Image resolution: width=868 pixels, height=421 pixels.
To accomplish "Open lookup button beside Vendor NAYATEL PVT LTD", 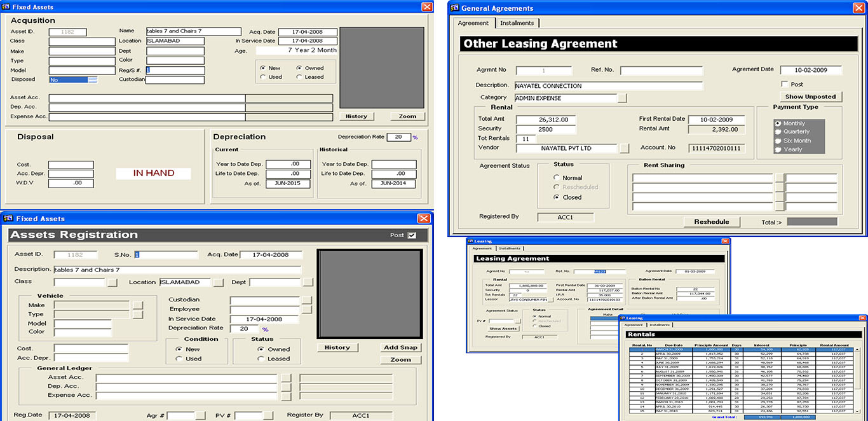I will click(x=624, y=148).
